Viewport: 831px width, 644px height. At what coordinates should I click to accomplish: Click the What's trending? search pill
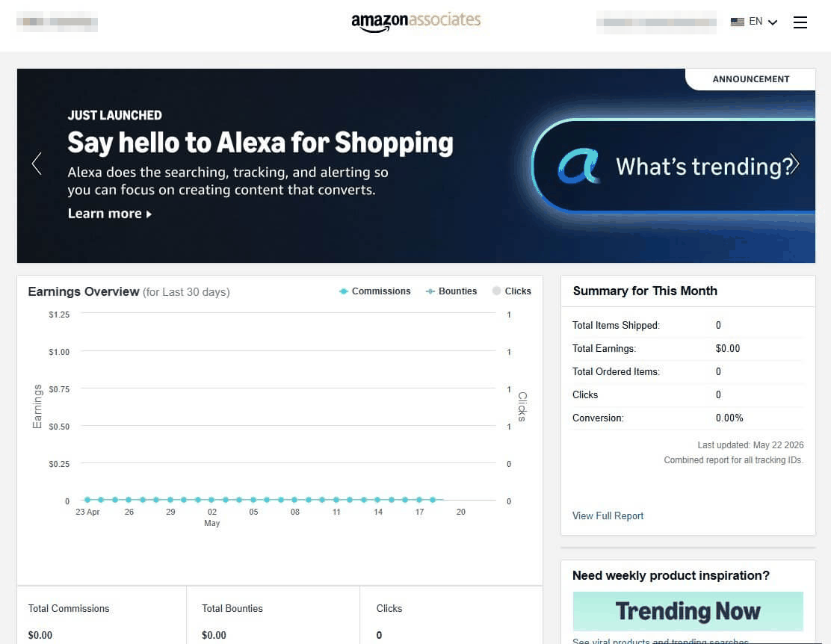point(673,166)
